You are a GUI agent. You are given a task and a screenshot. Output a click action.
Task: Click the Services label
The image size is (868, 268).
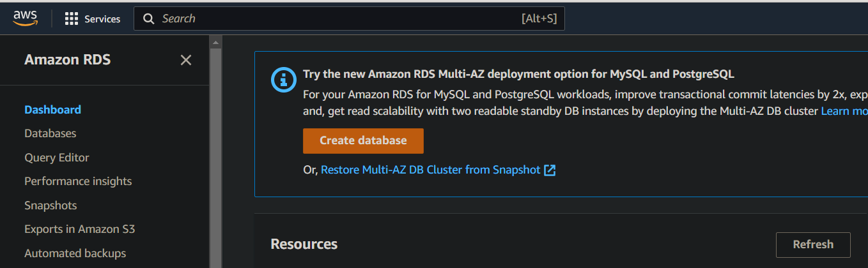point(102,19)
